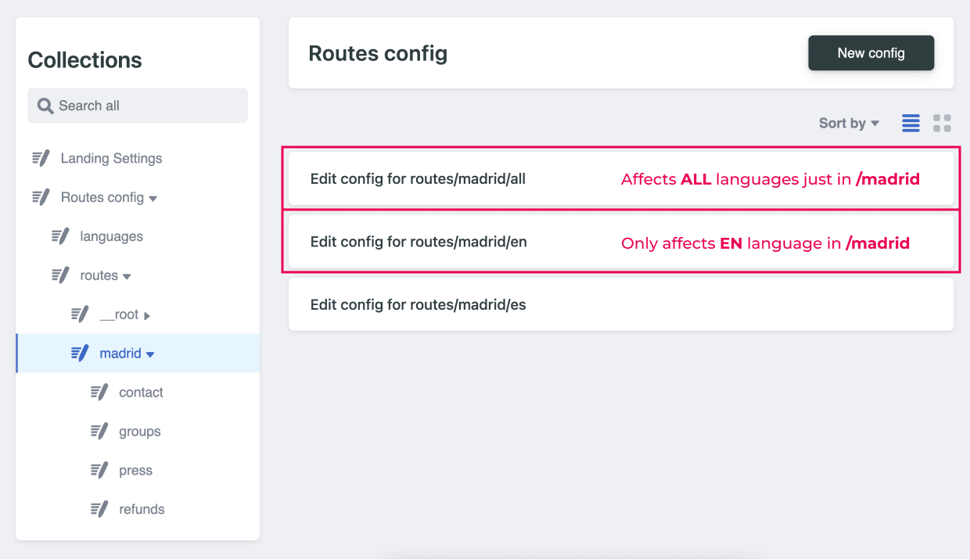Click the groups collection icon

tap(99, 432)
